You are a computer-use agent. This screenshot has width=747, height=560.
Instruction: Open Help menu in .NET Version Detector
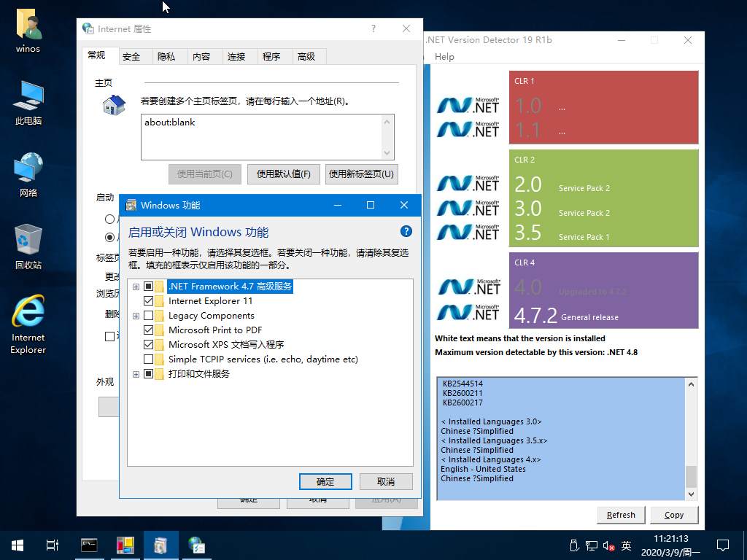click(x=444, y=57)
